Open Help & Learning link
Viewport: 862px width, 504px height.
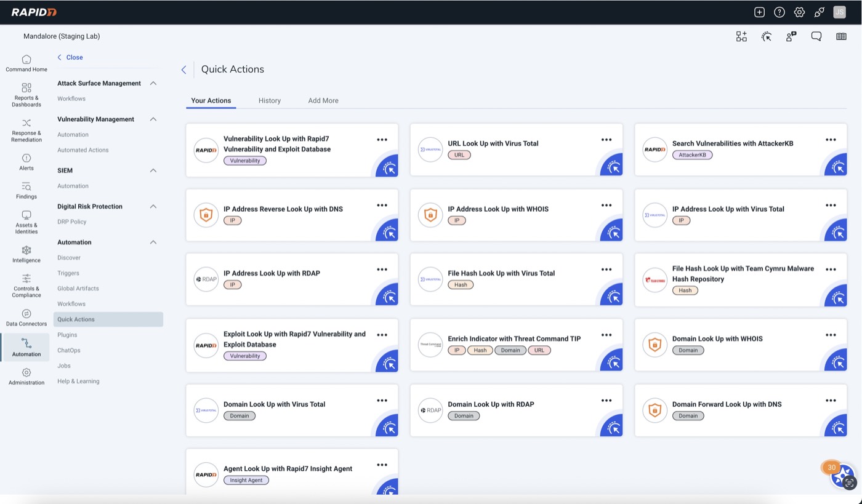(78, 382)
